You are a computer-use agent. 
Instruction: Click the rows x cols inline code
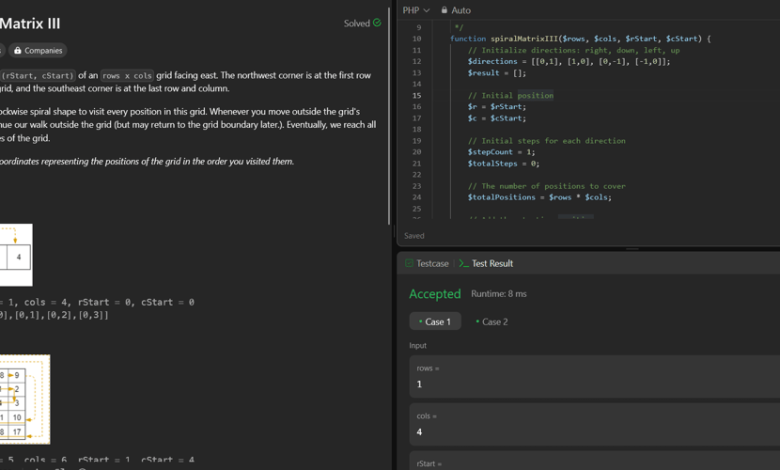127,76
